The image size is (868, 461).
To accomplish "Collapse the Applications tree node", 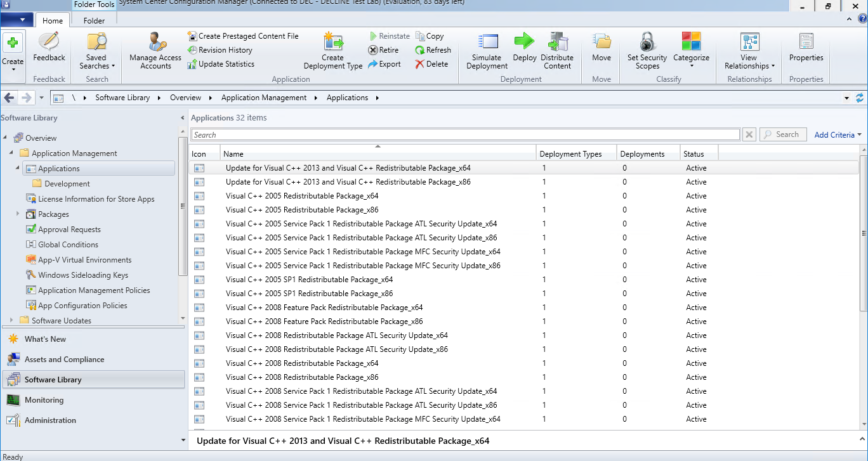I will 18,168.
